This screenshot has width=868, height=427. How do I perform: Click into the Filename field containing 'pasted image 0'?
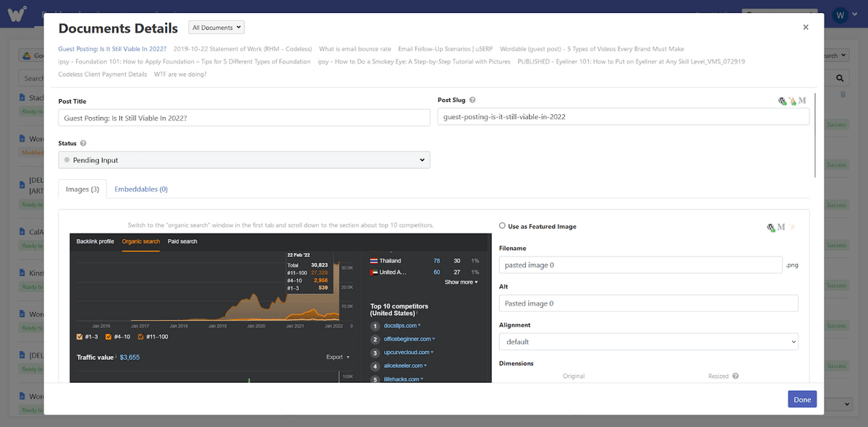(641, 265)
